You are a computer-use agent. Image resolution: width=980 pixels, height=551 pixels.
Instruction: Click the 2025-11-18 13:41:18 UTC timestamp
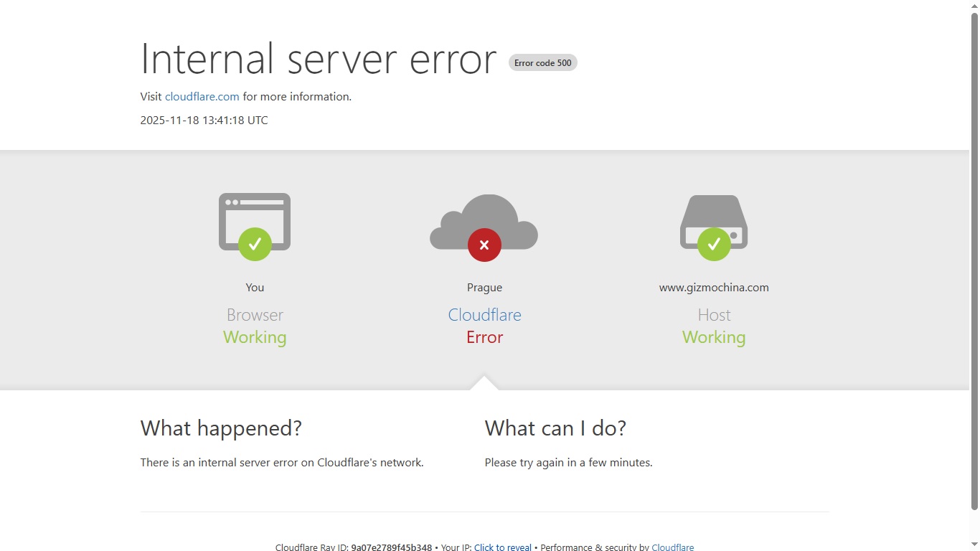coord(204,121)
